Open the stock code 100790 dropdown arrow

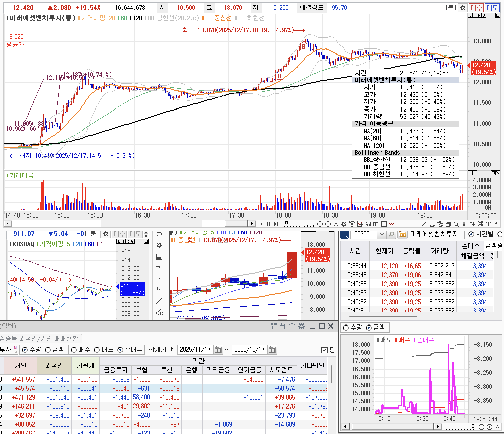point(382,234)
